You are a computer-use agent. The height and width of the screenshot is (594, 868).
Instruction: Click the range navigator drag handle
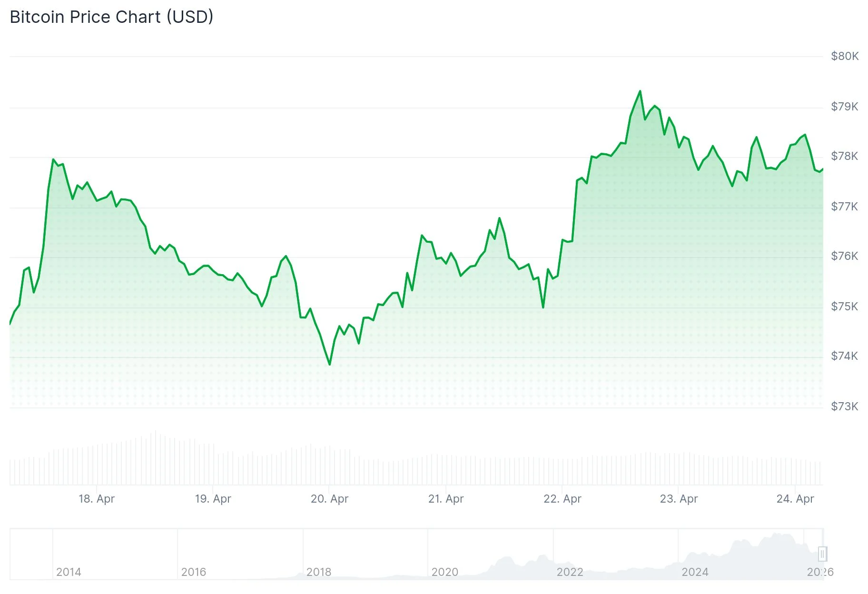click(822, 554)
